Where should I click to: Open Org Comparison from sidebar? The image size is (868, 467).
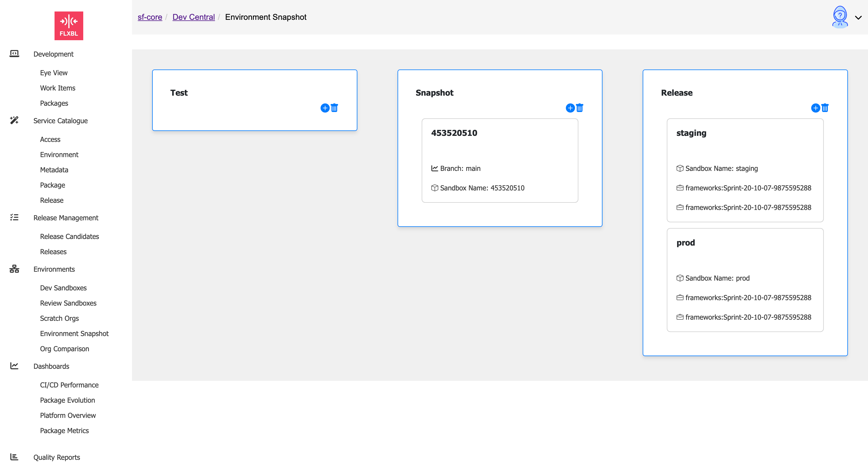click(x=64, y=348)
